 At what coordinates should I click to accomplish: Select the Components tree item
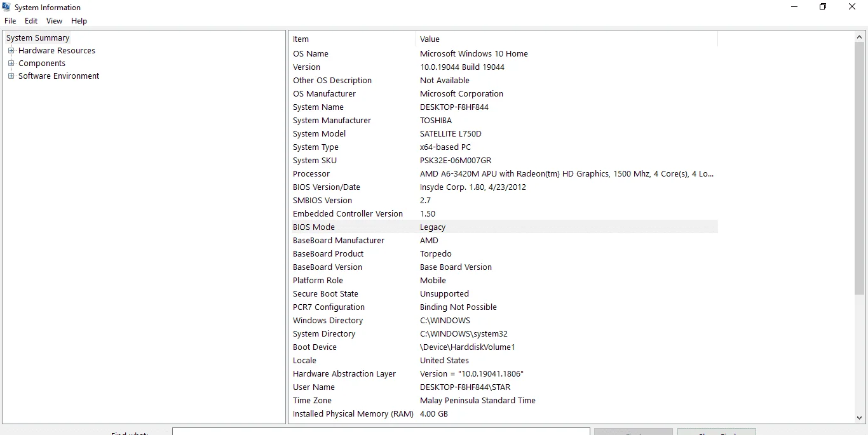coord(42,64)
